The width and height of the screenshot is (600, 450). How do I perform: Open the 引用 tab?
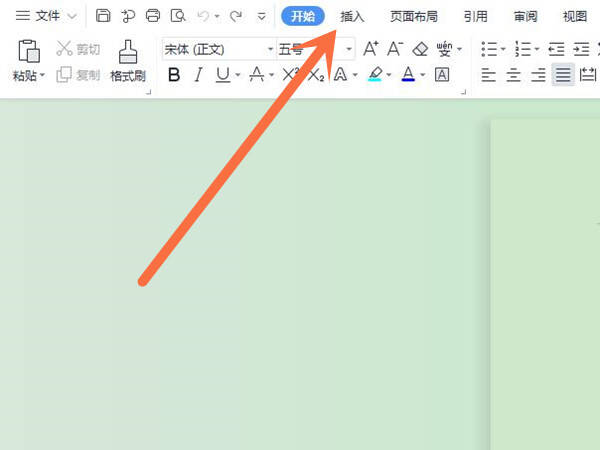476,16
